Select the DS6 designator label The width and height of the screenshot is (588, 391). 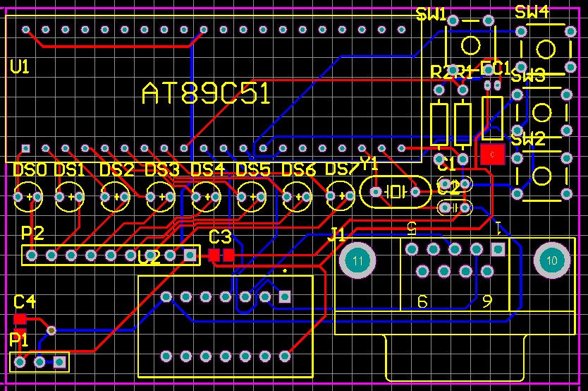[298, 169]
